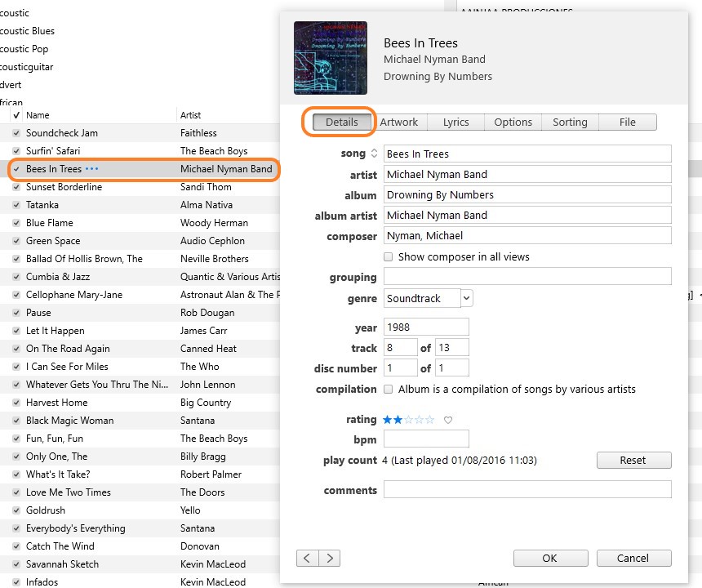
Task: Click the comments input field
Action: pyautogui.click(x=527, y=489)
